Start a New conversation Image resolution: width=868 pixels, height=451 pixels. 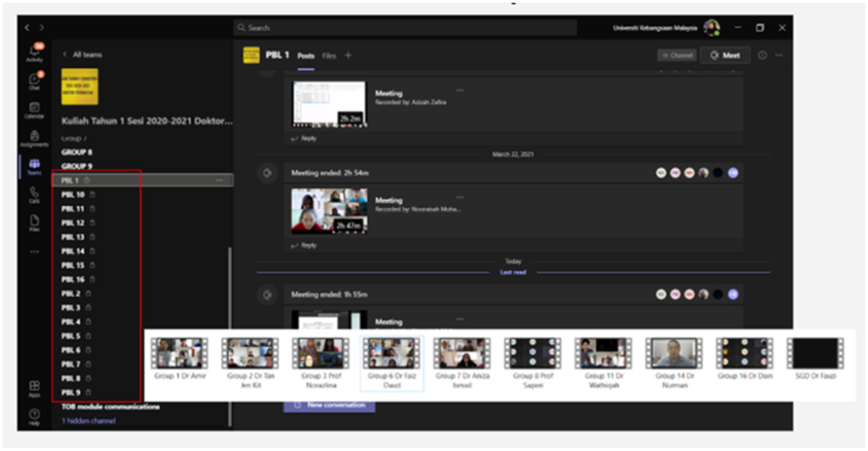pyautogui.click(x=329, y=405)
